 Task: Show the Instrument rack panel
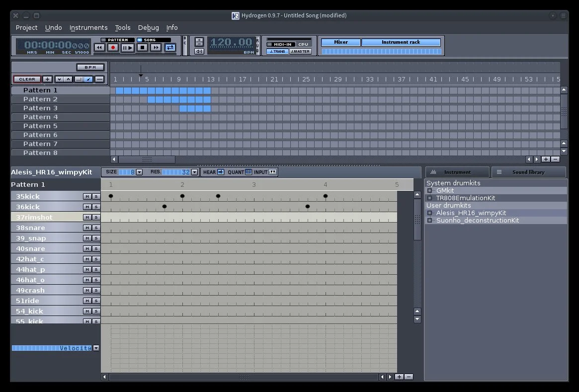pos(401,42)
